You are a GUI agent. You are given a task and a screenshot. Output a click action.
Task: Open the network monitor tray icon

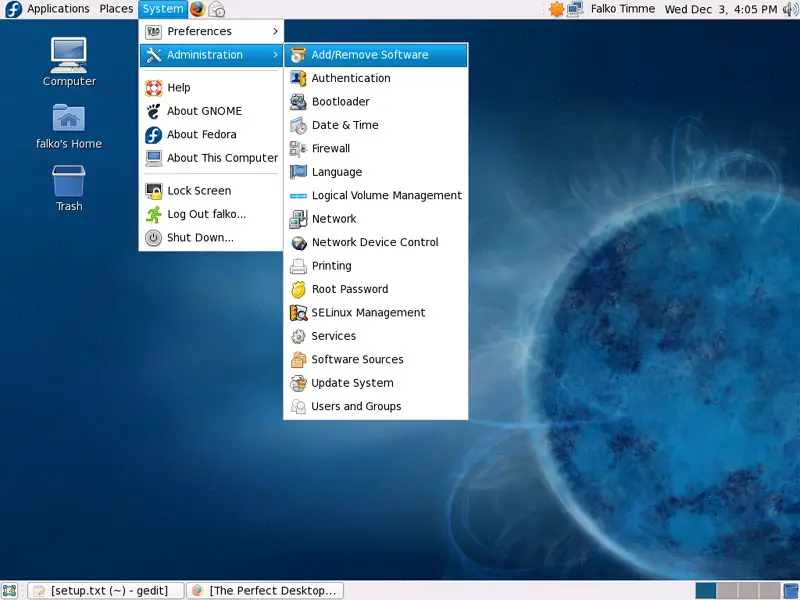pos(575,9)
